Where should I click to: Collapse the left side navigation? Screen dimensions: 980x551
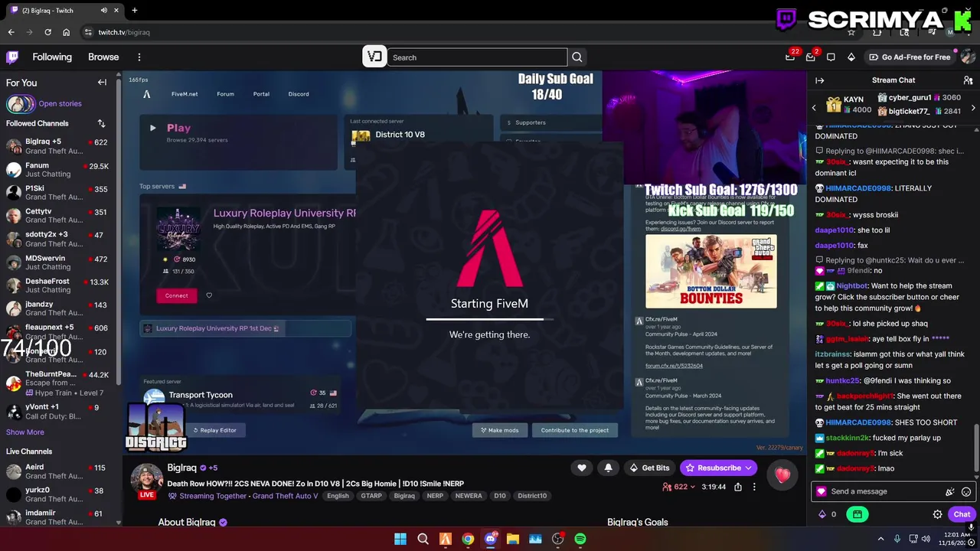tap(102, 82)
